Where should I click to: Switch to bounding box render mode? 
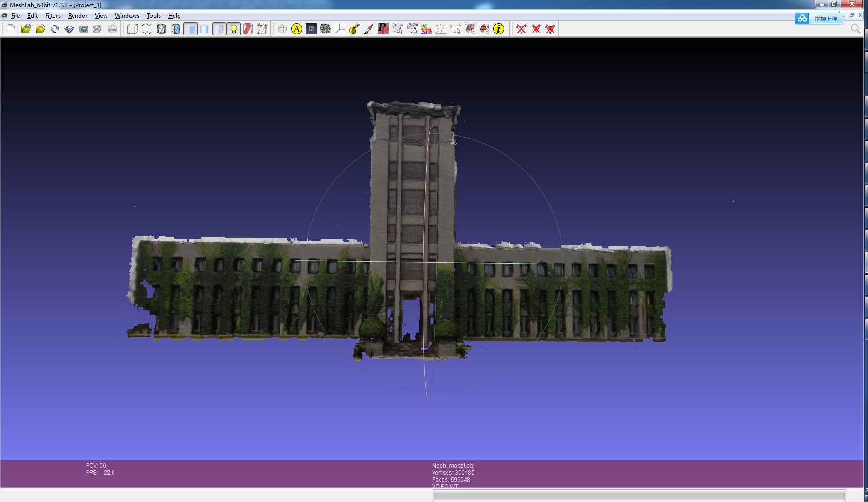[133, 29]
